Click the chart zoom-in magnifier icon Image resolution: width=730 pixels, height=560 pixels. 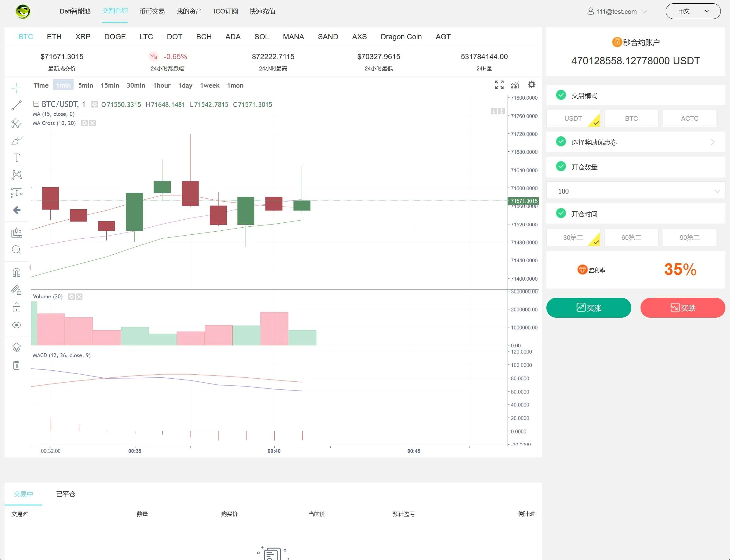(x=16, y=250)
